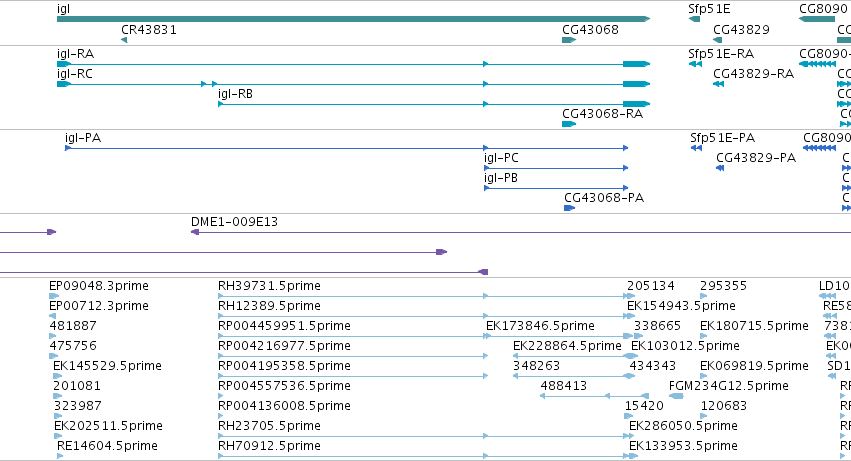Select the CR43831 gene label

pos(149,30)
